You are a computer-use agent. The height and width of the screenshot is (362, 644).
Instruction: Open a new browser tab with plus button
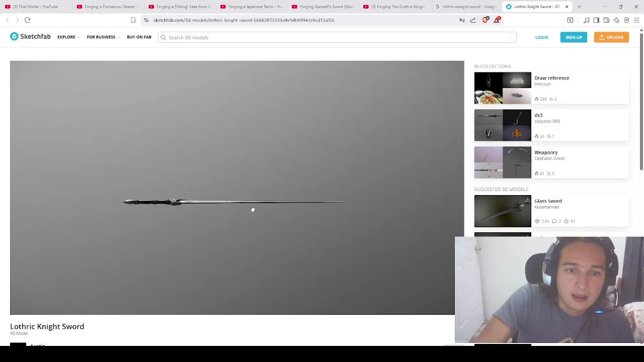(579, 7)
